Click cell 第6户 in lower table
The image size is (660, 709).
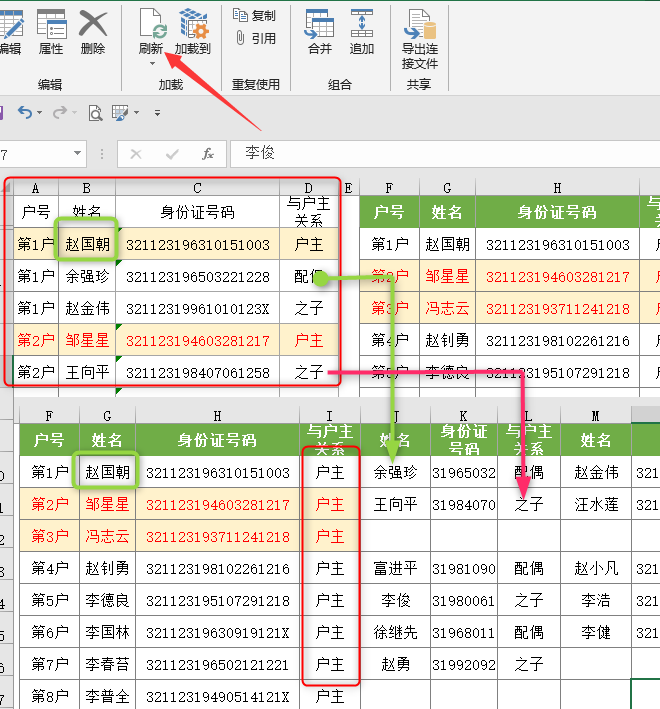(49, 632)
